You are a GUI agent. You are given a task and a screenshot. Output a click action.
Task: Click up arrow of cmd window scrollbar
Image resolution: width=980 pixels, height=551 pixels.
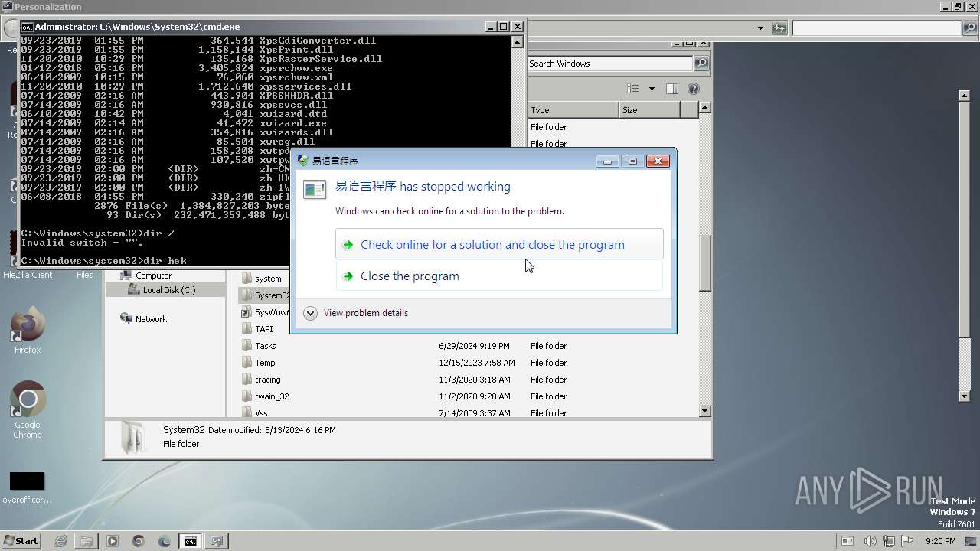click(518, 41)
